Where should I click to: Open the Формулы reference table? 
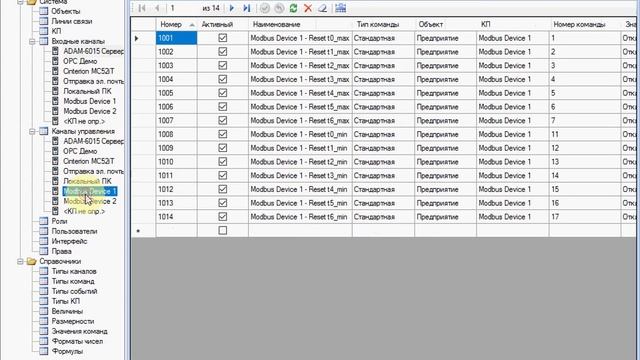tap(67, 351)
